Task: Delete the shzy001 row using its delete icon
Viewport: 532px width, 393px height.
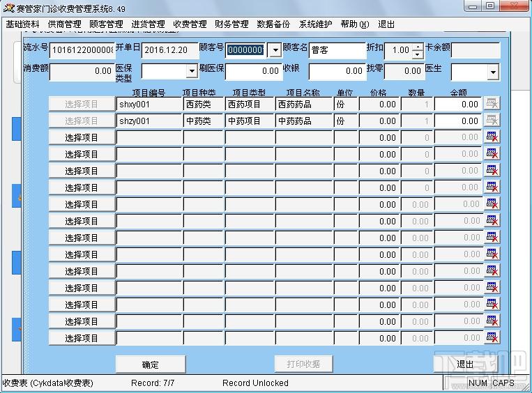Action: pyautogui.click(x=492, y=121)
